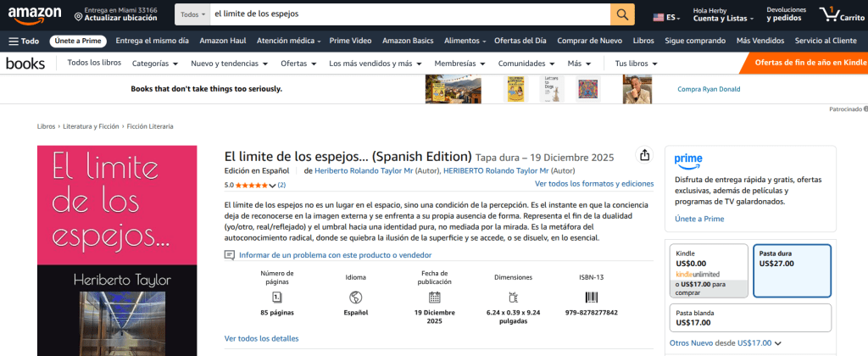
Task: Open Ofertas del Día
Action: tap(520, 41)
